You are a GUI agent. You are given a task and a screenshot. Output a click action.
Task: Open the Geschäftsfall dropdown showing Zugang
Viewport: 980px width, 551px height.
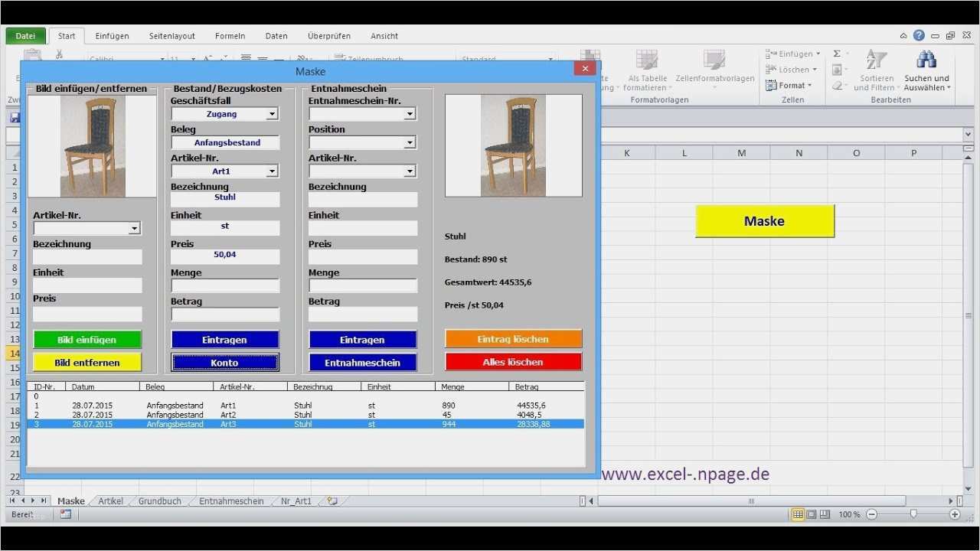click(x=273, y=113)
